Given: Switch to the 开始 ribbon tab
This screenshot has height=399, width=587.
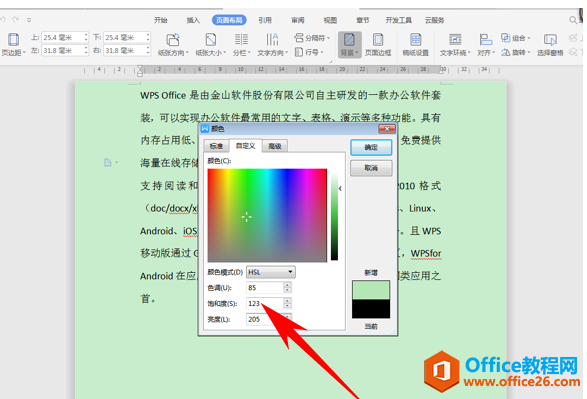Looking at the screenshot, I should 161,20.
